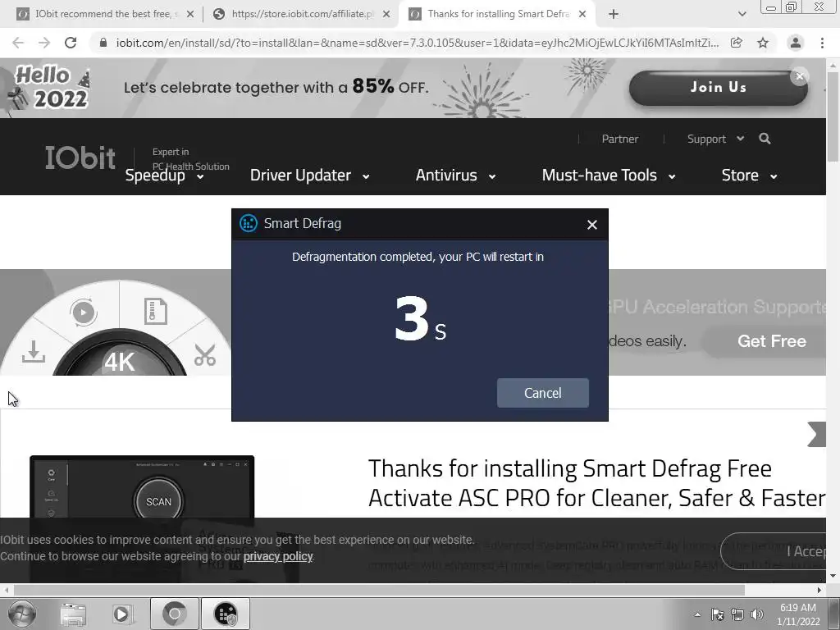Click the Advanced SystemCare SCAN screenshot
The image size is (840, 630).
coord(142,486)
